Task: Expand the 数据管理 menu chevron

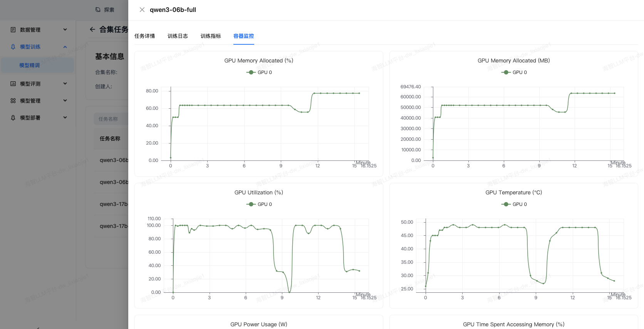Action: pos(65,30)
